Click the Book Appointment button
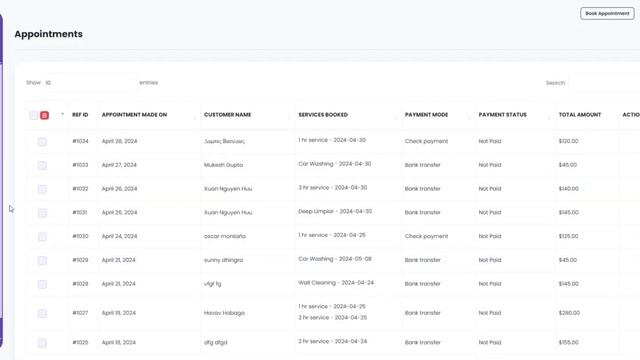Image resolution: width=640 pixels, height=360 pixels. pos(607,13)
